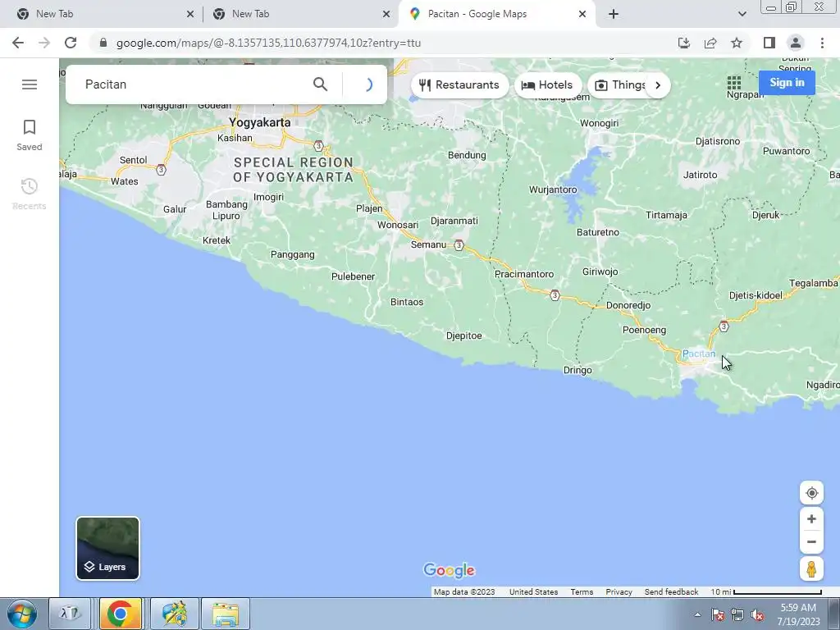This screenshot has width=840, height=630.
Task: Toggle the 10 mi map scale
Action: (x=766, y=592)
